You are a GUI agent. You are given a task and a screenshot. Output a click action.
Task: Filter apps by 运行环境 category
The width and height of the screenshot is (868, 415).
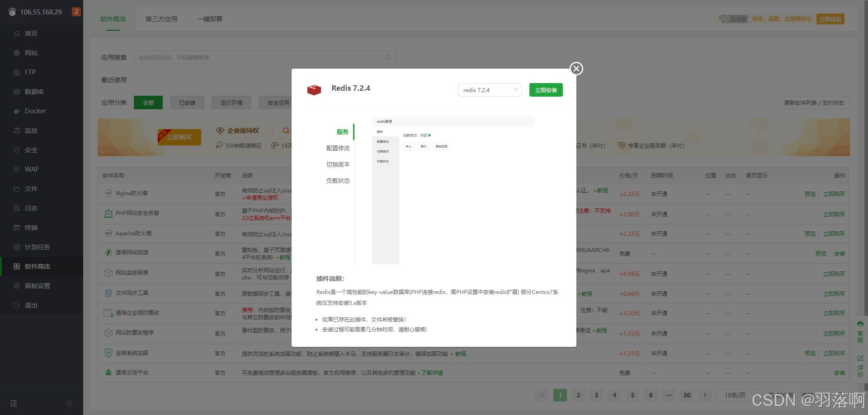231,103
